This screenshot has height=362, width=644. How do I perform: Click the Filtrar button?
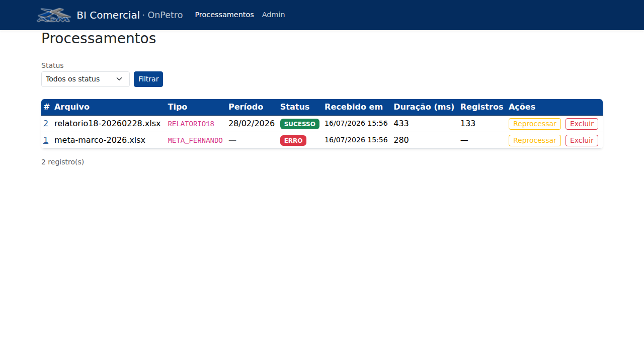point(148,79)
